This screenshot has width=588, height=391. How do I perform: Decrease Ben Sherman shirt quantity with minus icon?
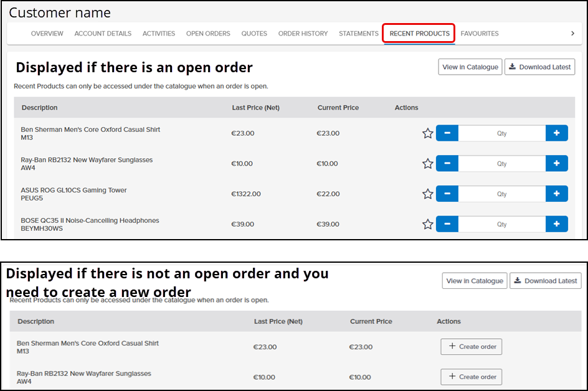coord(447,133)
